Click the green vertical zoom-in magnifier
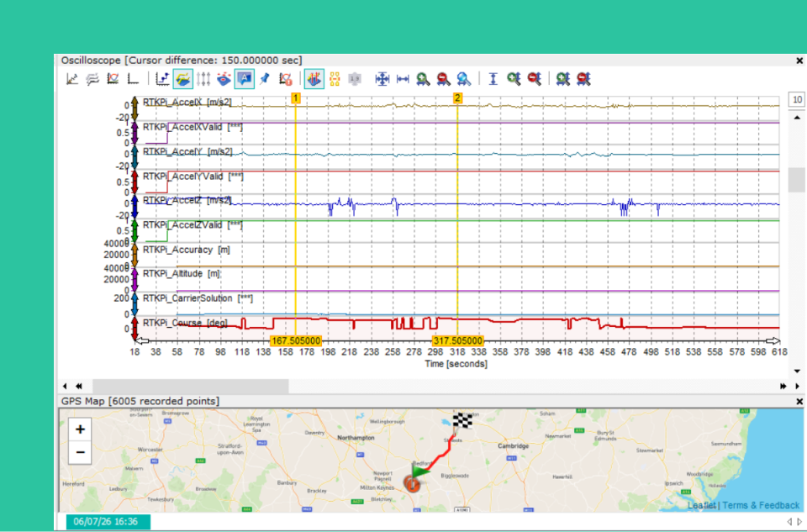 [x=513, y=79]
